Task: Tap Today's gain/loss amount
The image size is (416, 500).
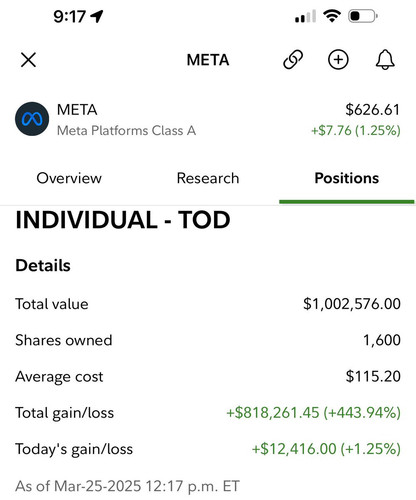Action: click(326, 449)
